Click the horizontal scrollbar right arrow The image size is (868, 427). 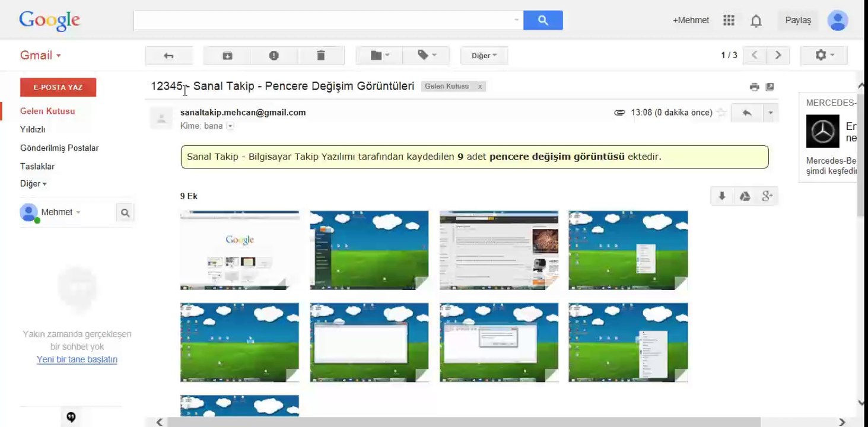point(842,422)
